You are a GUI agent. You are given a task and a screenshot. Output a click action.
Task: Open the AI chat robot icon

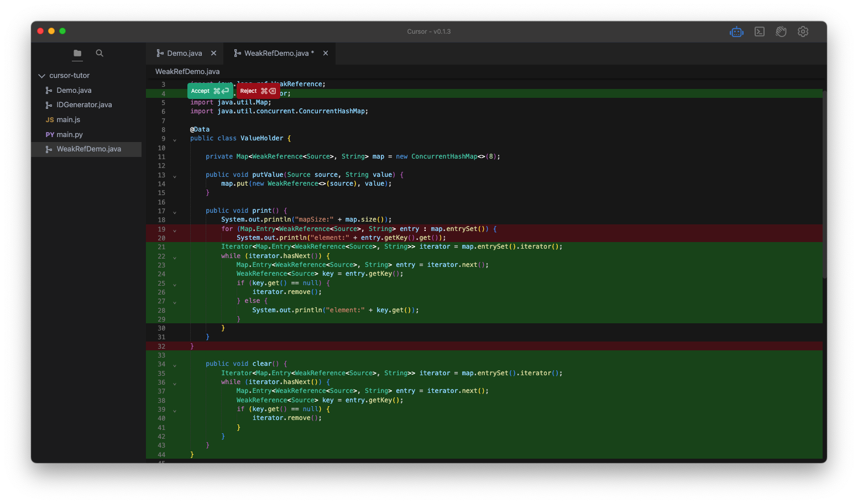point(736,32)
